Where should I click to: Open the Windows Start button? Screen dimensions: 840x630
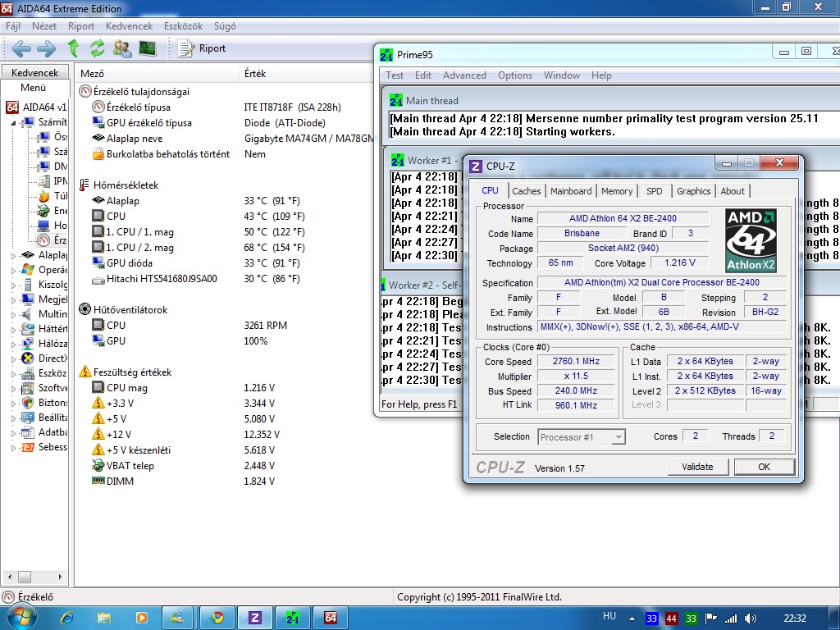click(x=21, y=618)
